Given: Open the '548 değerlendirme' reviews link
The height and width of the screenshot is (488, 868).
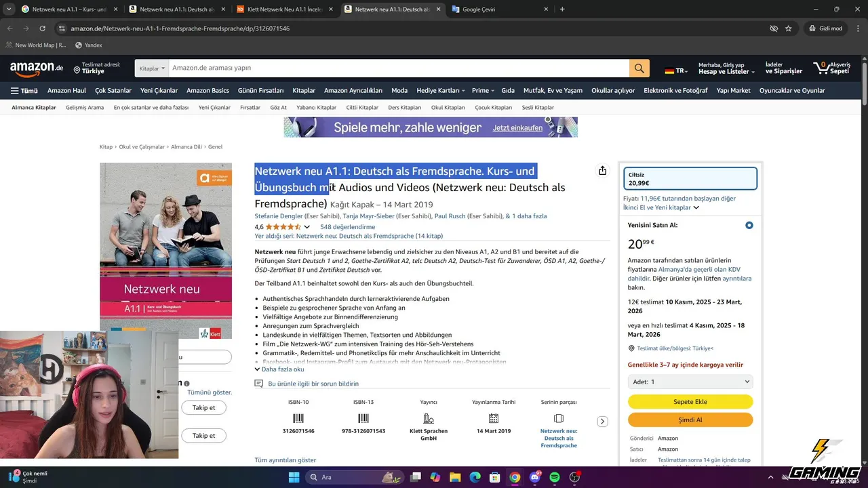Looking at the screenshot, I should coord(348,227).
